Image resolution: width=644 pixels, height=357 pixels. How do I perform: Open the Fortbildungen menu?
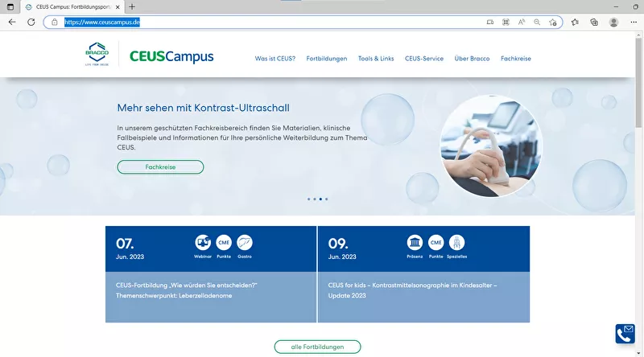(x=327, y=59)
